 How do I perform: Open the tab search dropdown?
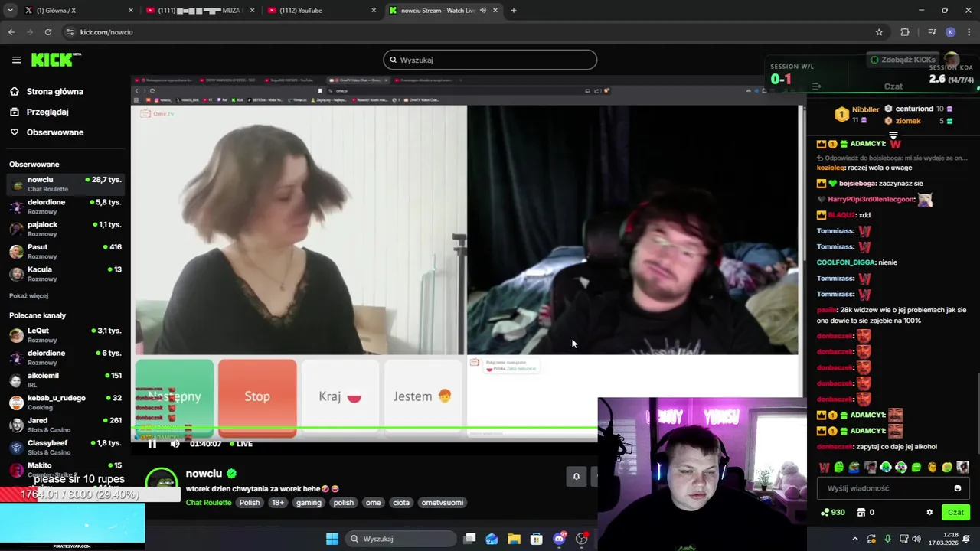[11, 11]
